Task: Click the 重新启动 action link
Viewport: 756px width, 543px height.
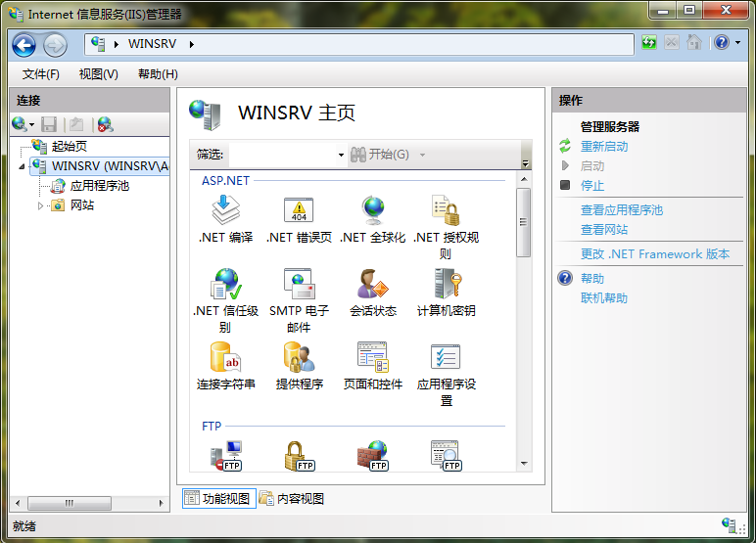Action: [x=604, y=147]
